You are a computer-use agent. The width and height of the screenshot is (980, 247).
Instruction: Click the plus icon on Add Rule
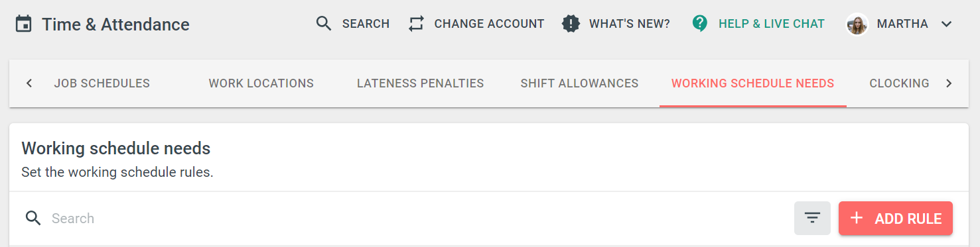[x=857, y=218]
